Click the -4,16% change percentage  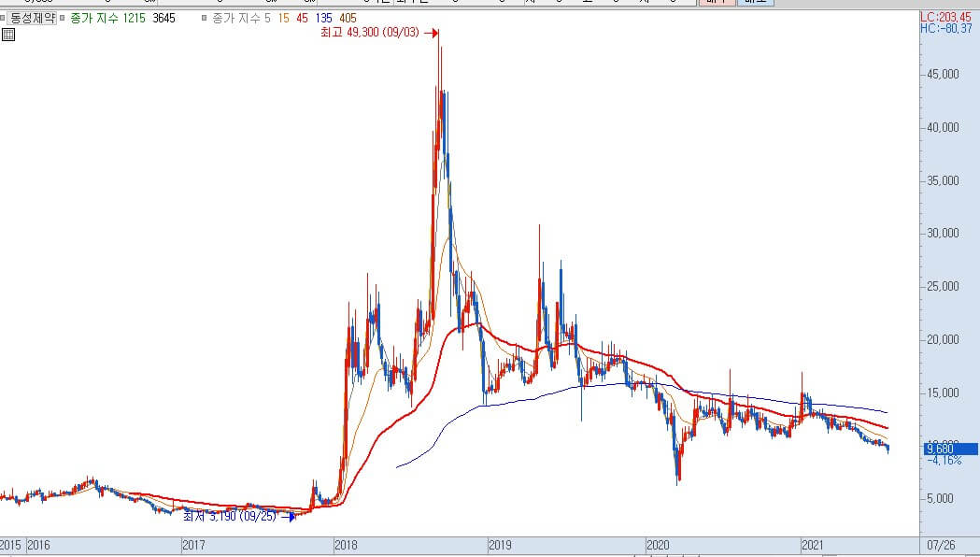pos(944,460)
